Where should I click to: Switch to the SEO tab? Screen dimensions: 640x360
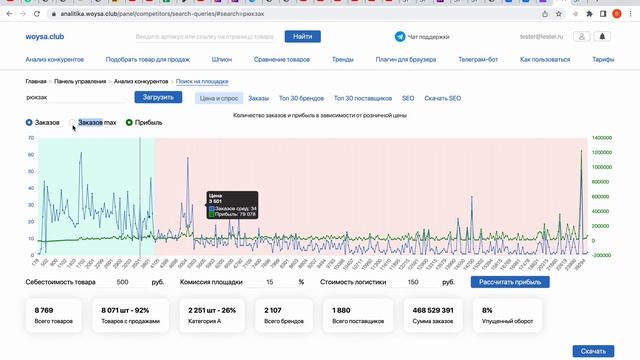point(408,98)
